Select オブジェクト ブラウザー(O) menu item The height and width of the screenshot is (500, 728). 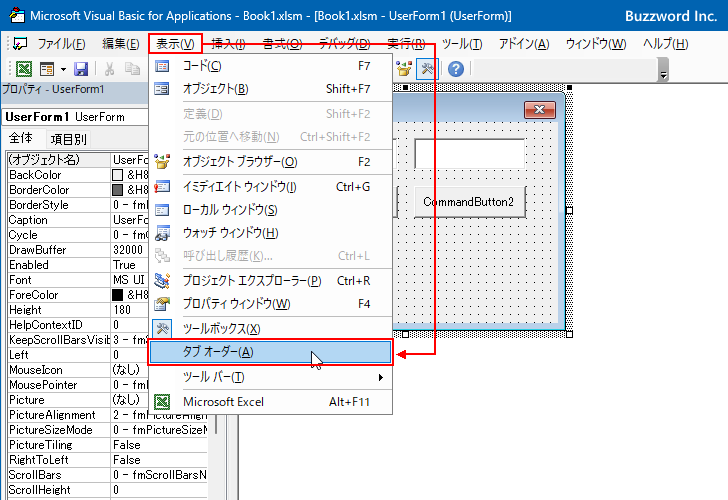pos(271,162)
